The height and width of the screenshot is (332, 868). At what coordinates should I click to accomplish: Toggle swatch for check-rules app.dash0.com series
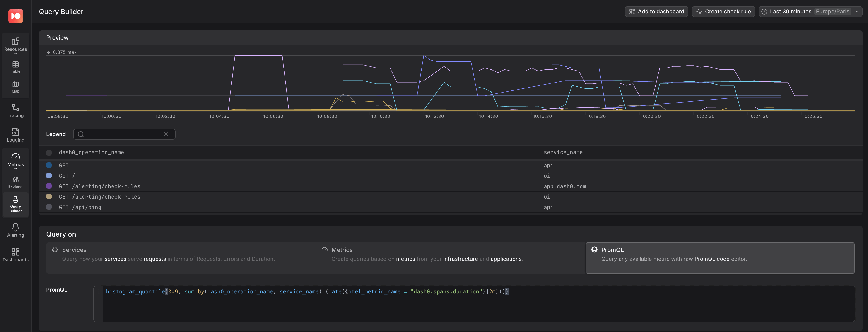49,186
